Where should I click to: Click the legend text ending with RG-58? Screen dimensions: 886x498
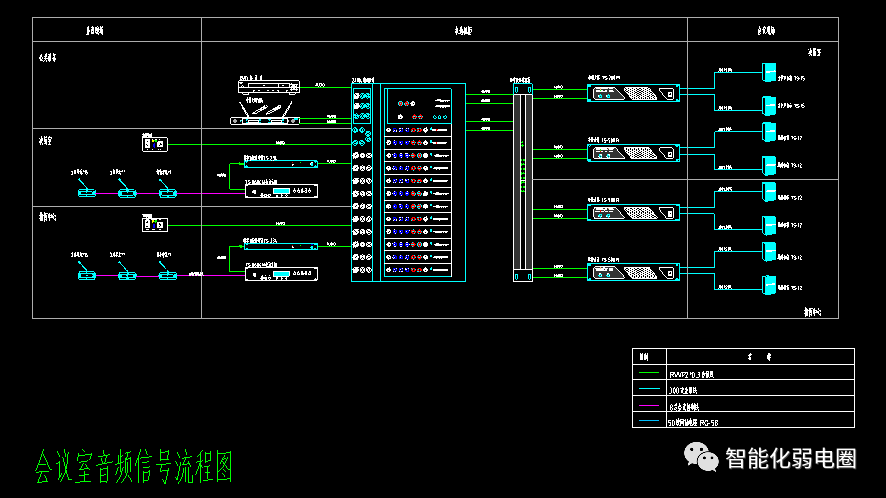click(x=693, y=423)
